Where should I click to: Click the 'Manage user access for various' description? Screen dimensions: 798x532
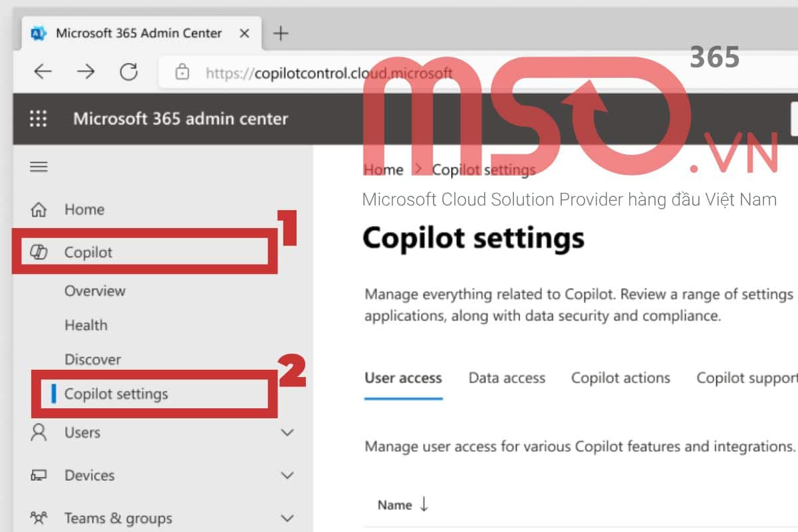[x=580, y=446]
